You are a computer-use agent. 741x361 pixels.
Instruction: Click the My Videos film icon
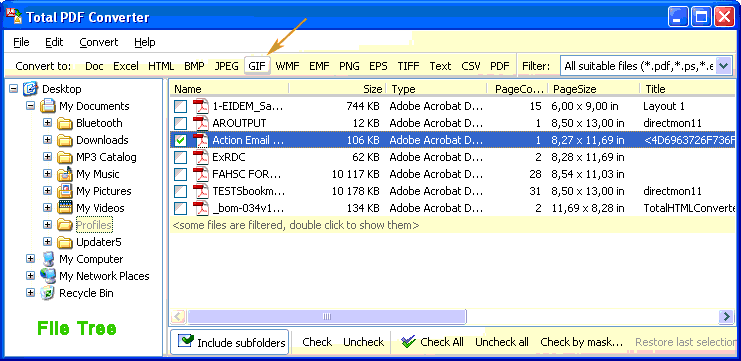[x=64, y=208]
